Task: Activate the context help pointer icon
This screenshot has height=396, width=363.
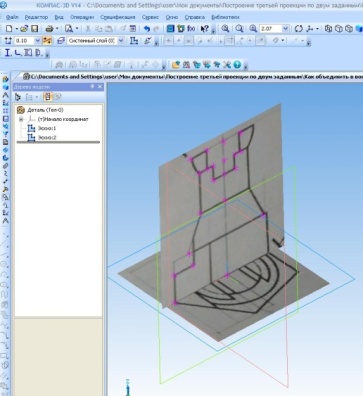Action: 204,29
